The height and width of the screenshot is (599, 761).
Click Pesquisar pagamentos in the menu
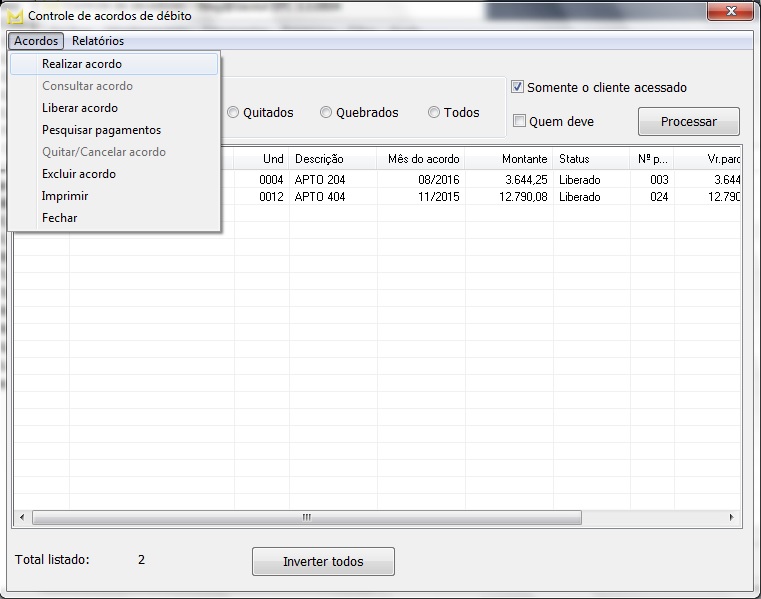pyautogui.click(x=101, y=130)
